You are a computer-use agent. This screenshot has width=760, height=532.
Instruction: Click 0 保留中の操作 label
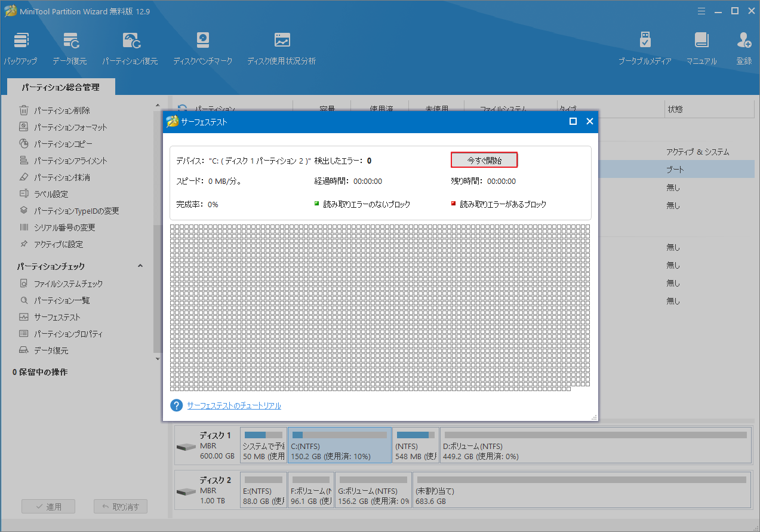coord(40,372)
